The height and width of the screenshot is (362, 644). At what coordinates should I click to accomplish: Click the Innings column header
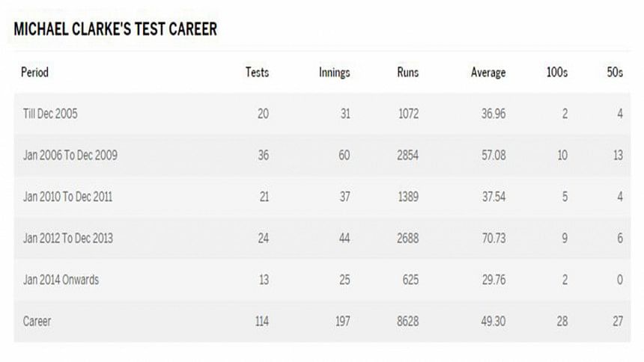[334, 73]
